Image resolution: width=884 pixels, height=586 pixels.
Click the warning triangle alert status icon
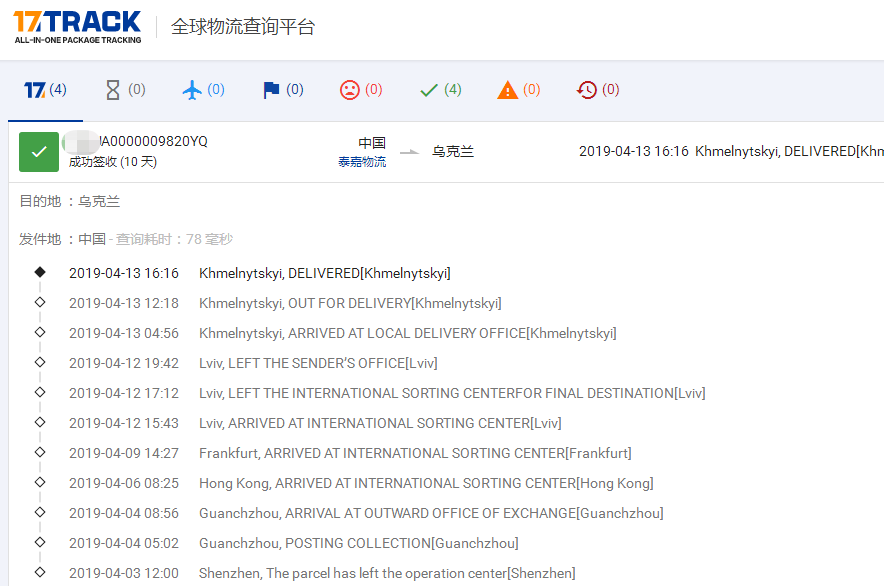[x=510, y=89]
